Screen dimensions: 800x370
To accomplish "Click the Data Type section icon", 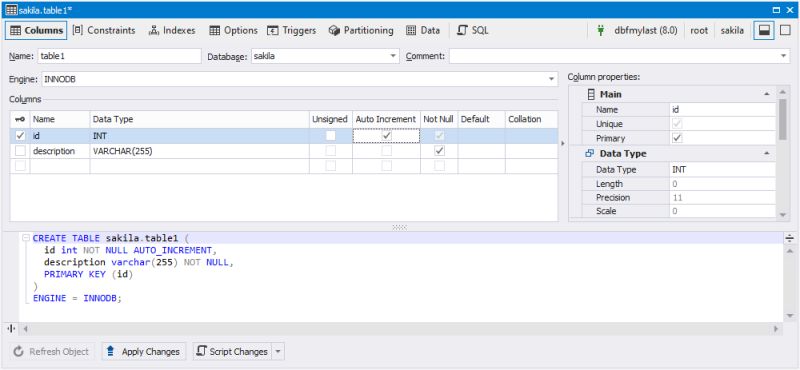I will click(x=590, y=153).
